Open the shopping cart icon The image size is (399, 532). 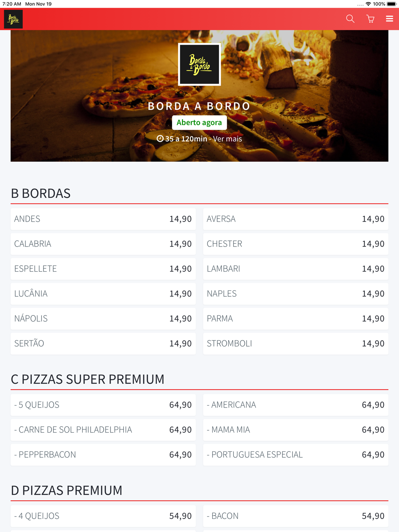(370, 19)
